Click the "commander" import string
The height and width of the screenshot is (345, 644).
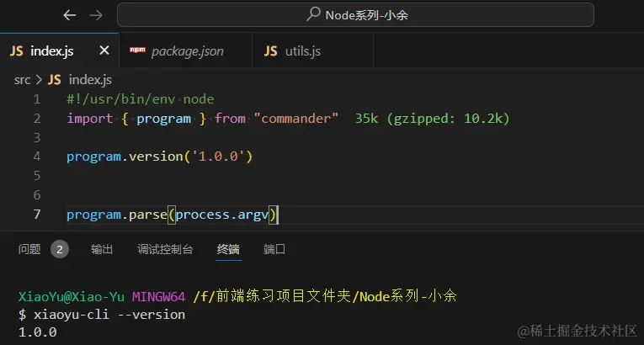(x=296, y=119)
